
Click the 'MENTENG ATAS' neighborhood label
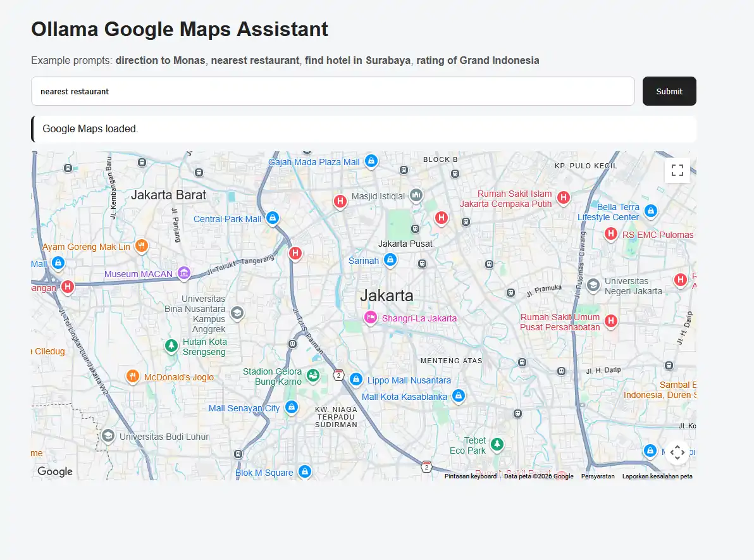[x=451, y=360]
